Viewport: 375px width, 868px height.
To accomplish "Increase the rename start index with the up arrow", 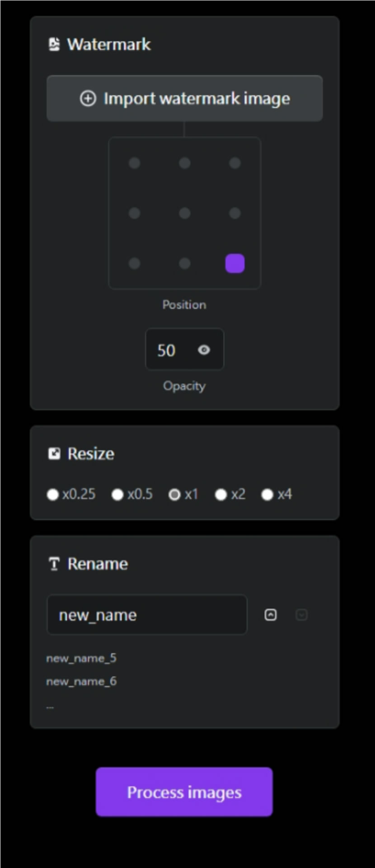I will click(x=271, y=615).
